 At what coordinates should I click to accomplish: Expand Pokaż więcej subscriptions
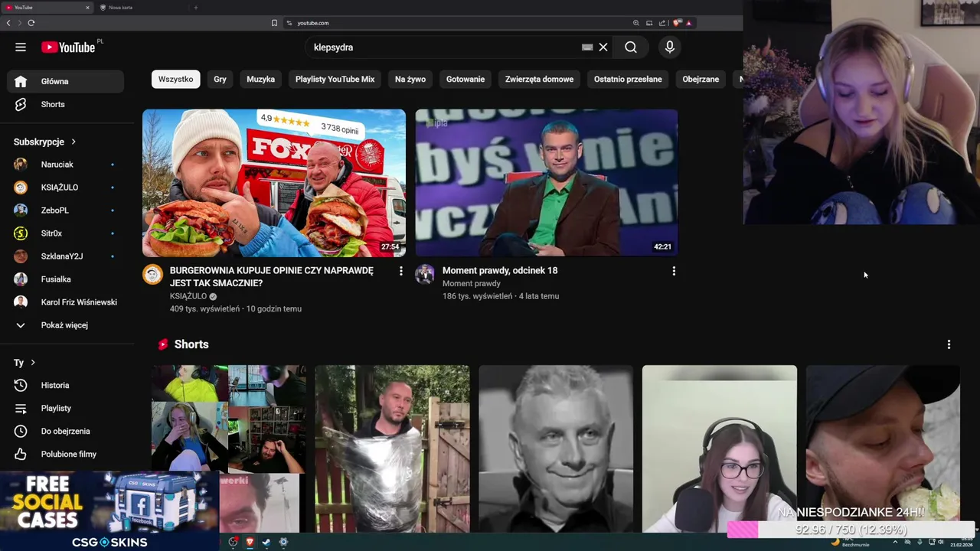point(65,325)
